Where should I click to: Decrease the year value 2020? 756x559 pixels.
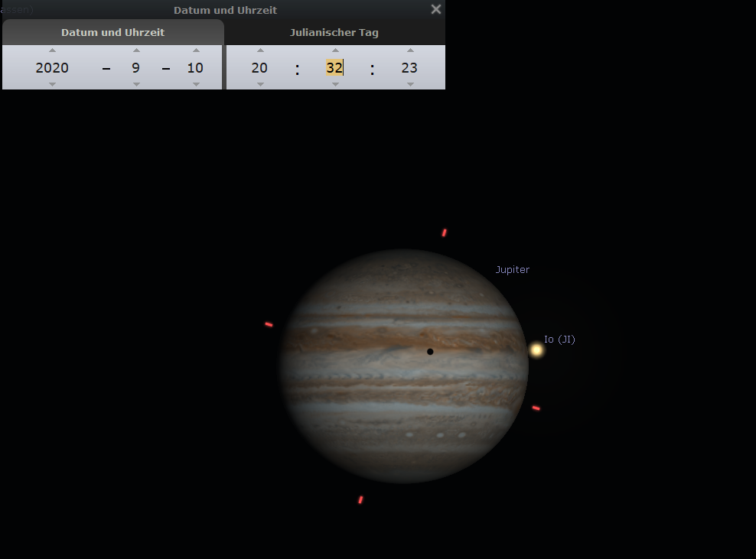tap(52, 84)
